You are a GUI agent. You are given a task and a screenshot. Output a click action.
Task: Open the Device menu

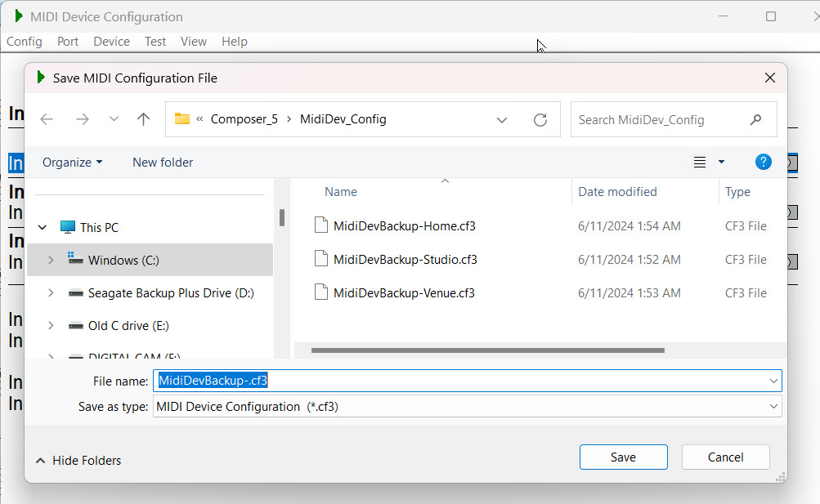click(111, 42)
